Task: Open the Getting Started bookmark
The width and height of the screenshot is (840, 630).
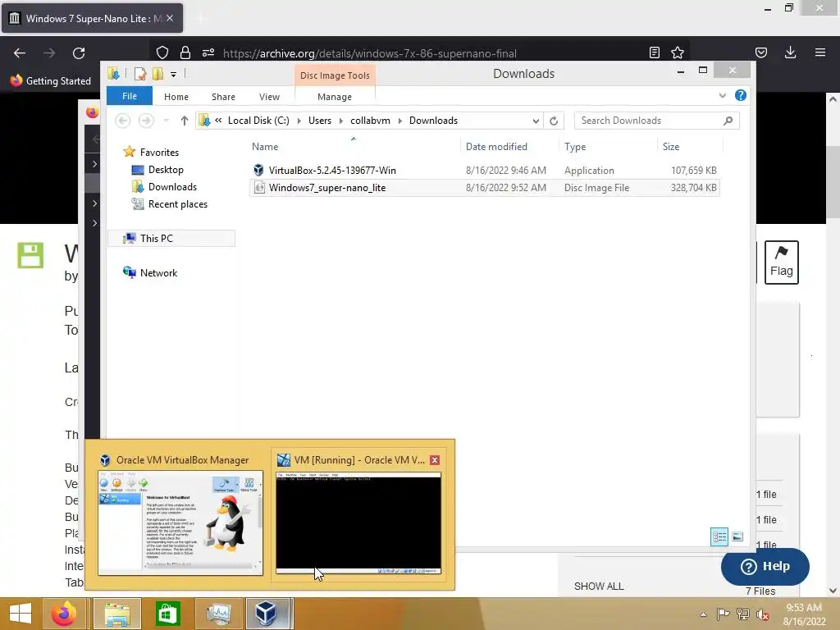Action: click(50, 81)
